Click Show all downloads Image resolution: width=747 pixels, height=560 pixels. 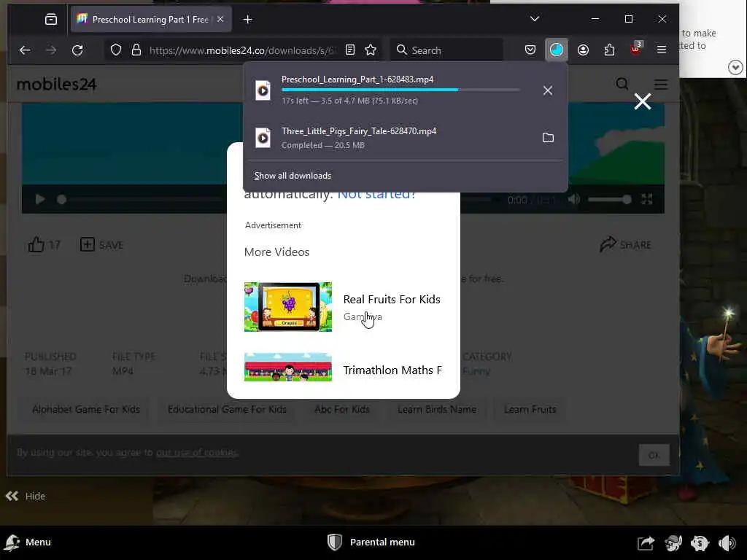(293, 176)
